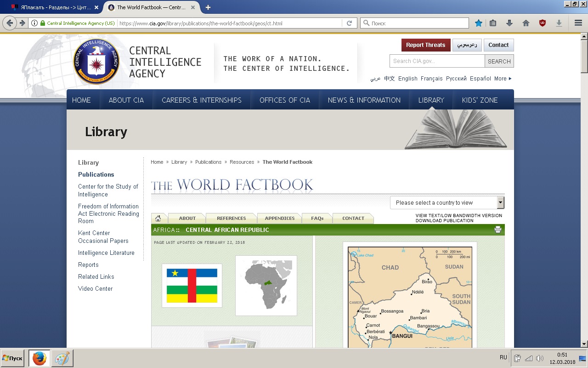Image resolution: width=588 pixels, height=368 pixels.
Task: Open network signal icon in tray
Action: pyautogui.click(x=529, y=358)
